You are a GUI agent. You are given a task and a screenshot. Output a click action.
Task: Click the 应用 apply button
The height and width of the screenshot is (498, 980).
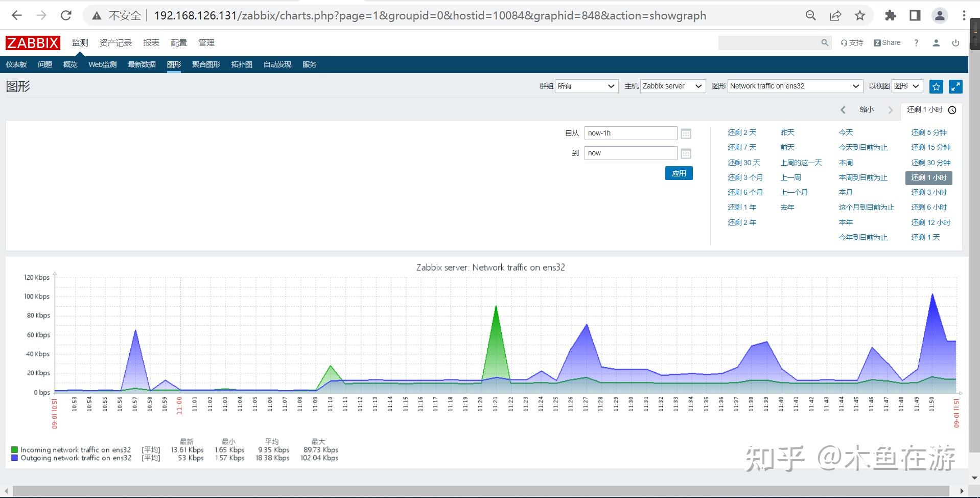[679, 173]
